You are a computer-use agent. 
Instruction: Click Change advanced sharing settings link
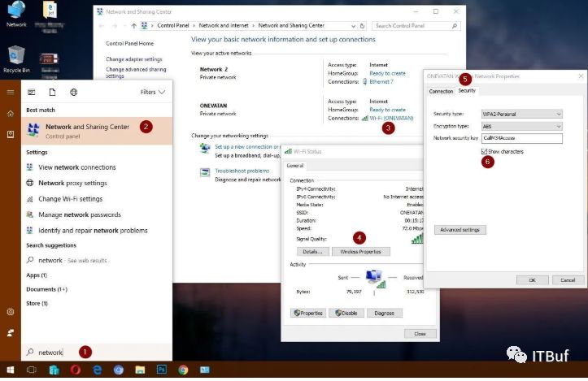click(136, 72)
